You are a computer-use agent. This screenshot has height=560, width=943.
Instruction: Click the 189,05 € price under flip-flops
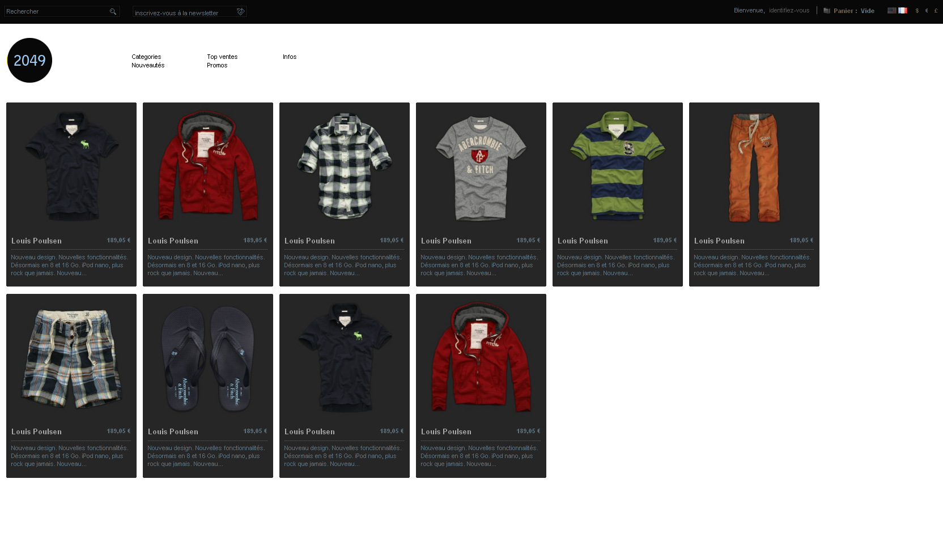pyautogui.click(x=255, y=431)
